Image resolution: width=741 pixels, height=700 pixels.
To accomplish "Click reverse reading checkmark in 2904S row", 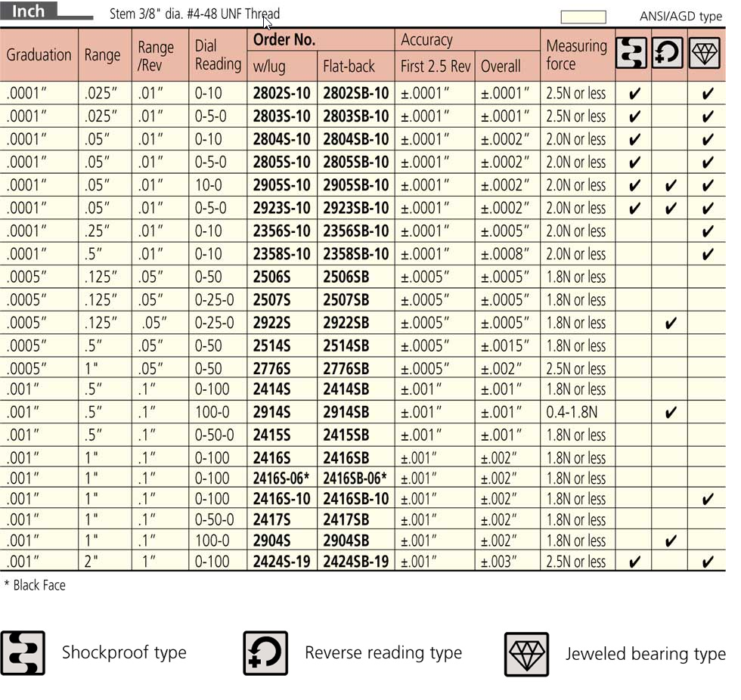I will [x=670, y=540].
